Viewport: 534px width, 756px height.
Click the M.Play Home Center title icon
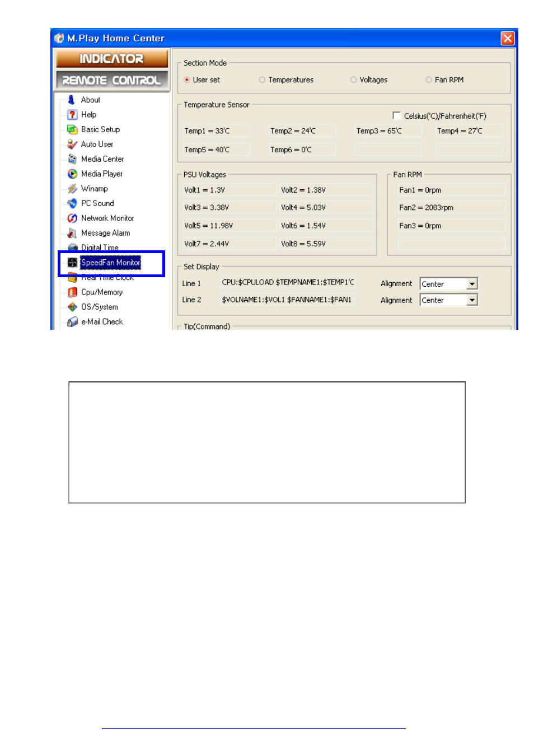tap(59, 38)
